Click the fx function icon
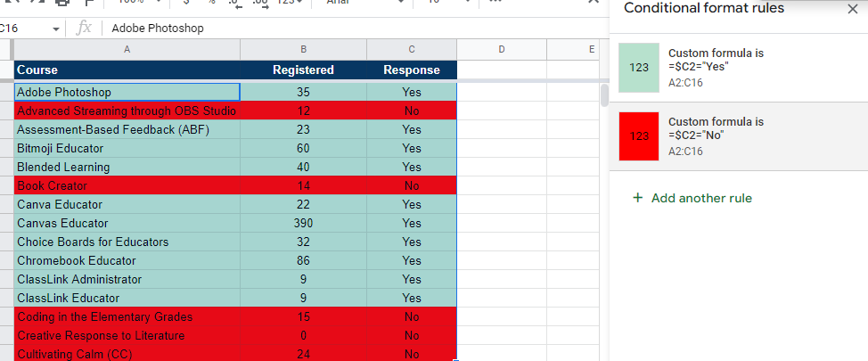868x361 pixels. click(83, 29)
